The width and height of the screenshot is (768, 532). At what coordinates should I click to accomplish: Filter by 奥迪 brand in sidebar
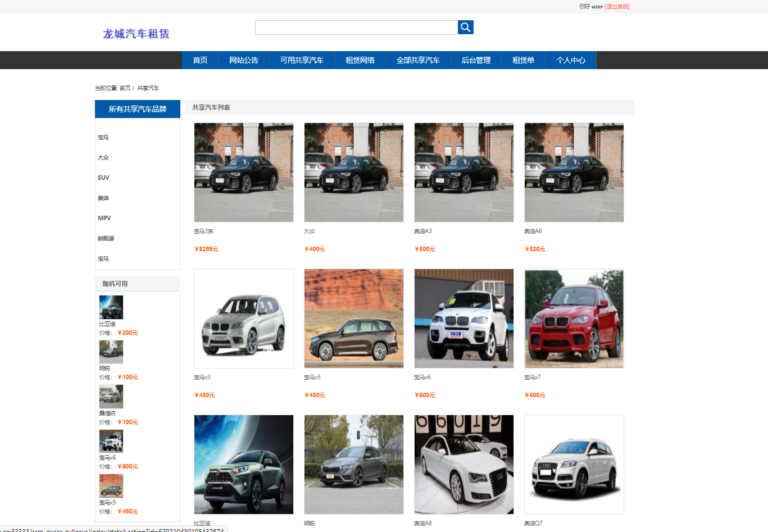click(x=103, y=198)
